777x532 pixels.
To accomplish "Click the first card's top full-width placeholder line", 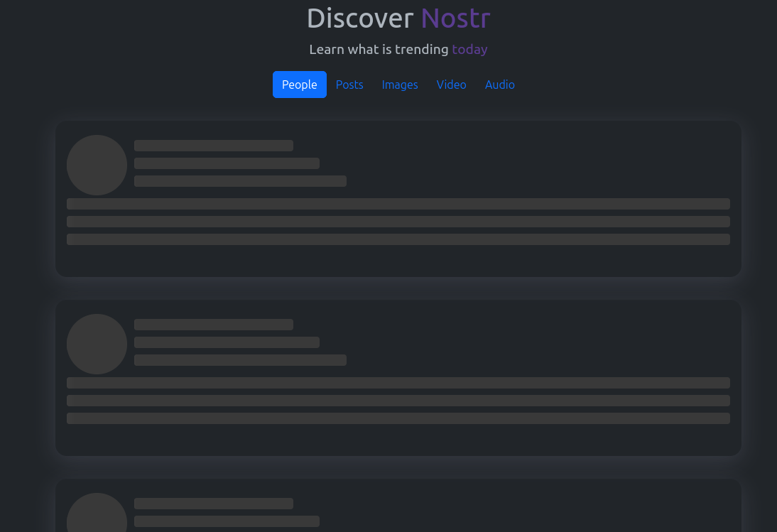I will 398,204.
